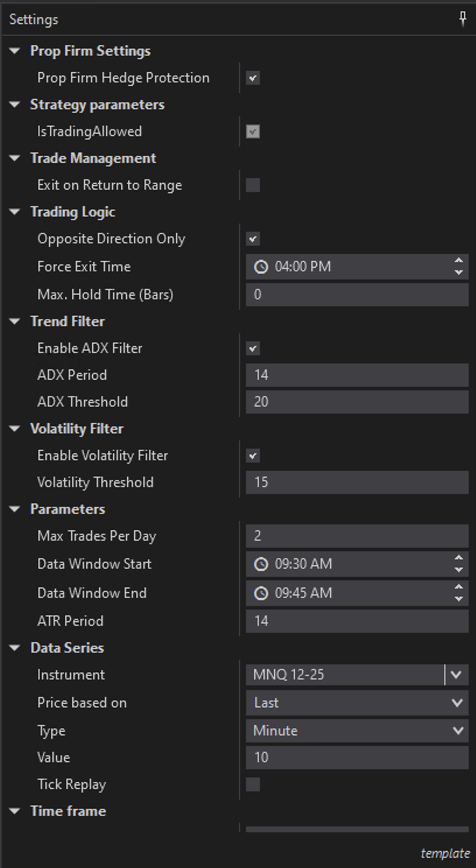Viewport: 476px width, 868px height.
Task: Decrease Data Window Start with down arrow
Action: click(x=459, y=570)
